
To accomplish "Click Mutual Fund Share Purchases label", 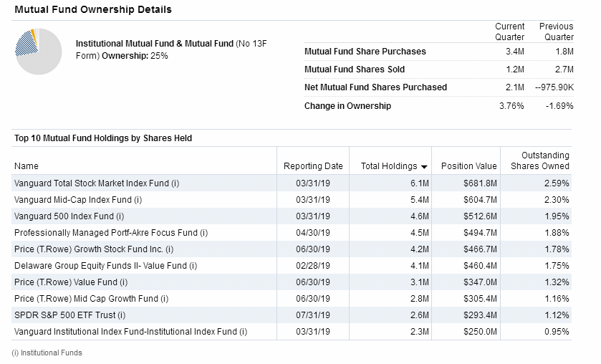I will pos(365,52).
